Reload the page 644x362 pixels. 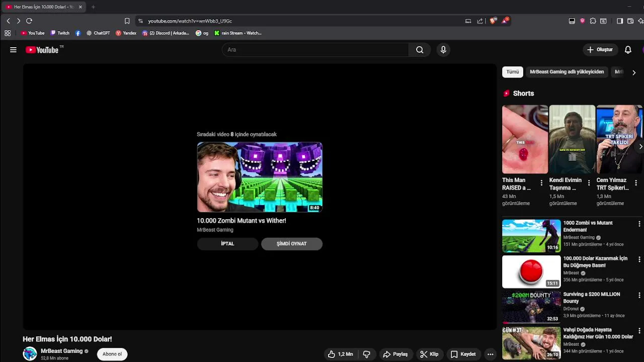[x=29, y=21]
